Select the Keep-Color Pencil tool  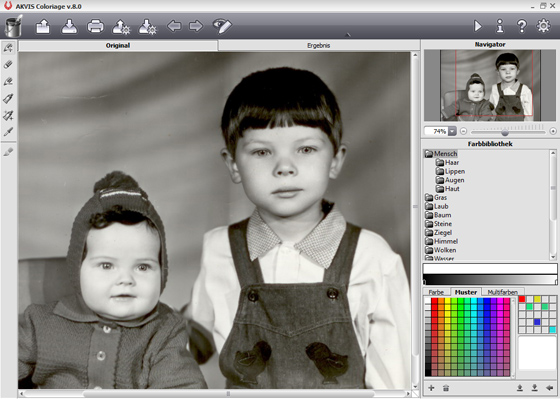(8, 81)
